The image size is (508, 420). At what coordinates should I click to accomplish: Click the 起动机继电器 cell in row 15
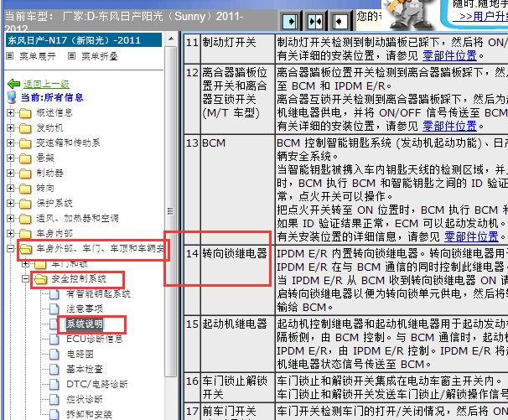click(237, 344)
